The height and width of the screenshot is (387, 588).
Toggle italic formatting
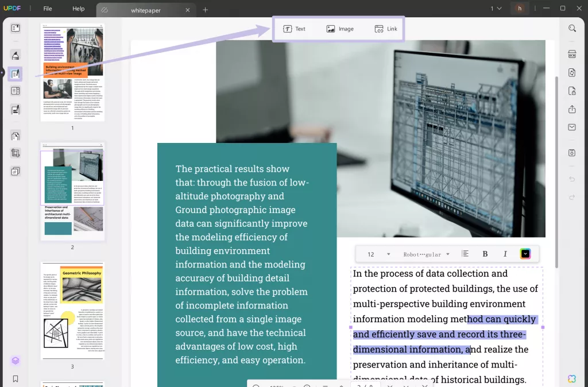click(505, 254)
